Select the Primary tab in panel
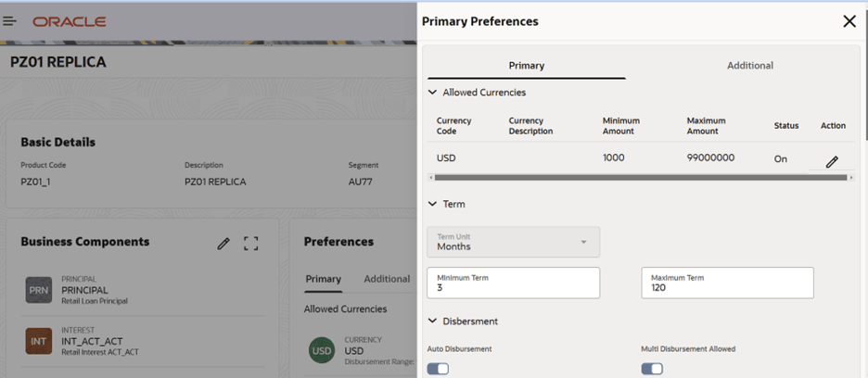 pos(526,66)
